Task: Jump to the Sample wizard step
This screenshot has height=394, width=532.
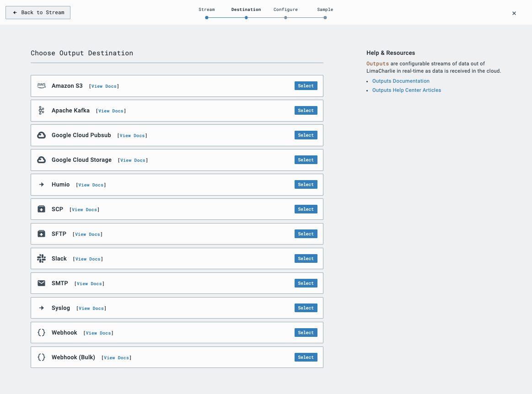Action: pyautogui.click(x=325, y=10)
